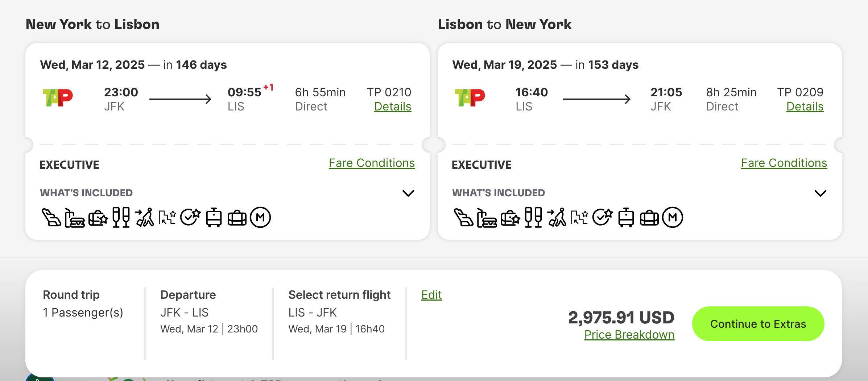The image size is (868, 381).
Task: Edit the selected round trip flights
Action: [x=431, y=295]
